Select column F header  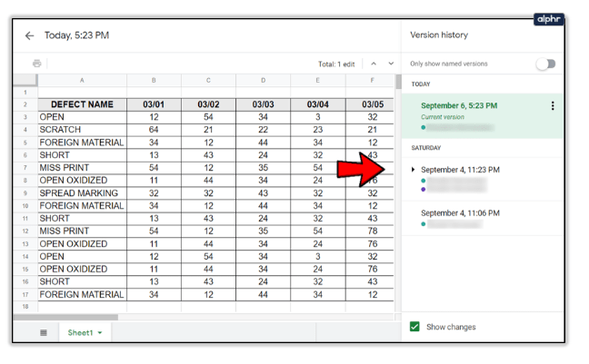[372, 80]
